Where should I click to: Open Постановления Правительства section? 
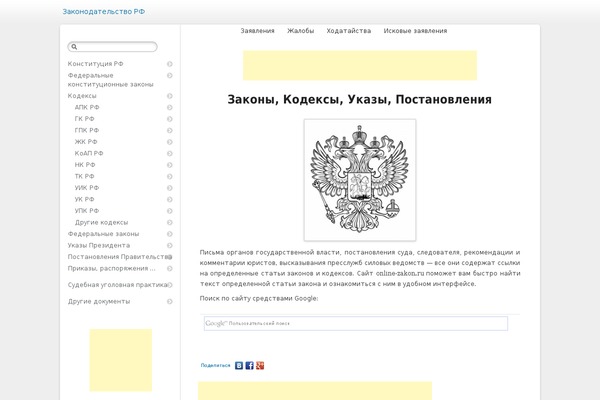point(119,256)
